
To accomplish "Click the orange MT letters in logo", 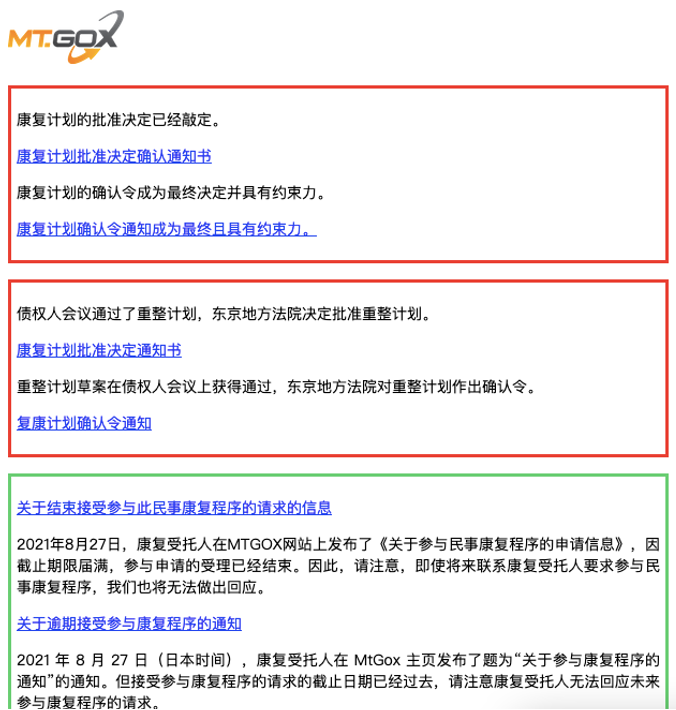I will (x=29, y=39).
